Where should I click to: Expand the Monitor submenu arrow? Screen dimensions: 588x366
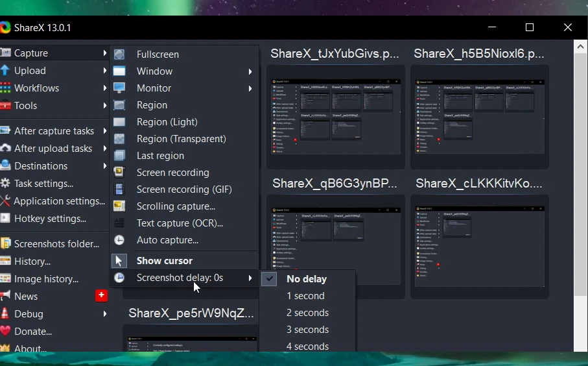pos(250,88)
